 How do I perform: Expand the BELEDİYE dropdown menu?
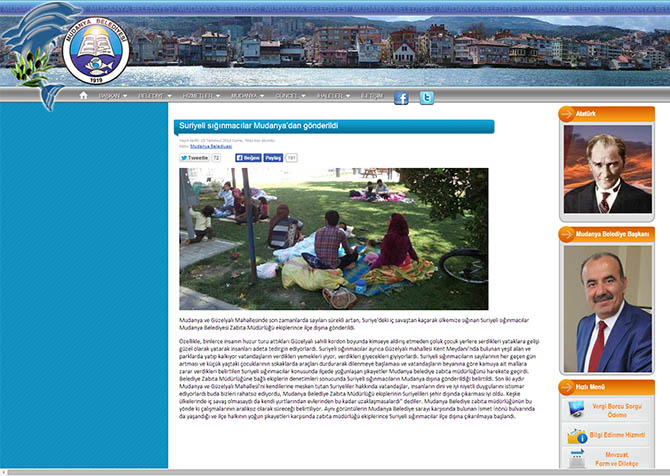(x=152, y=96)
